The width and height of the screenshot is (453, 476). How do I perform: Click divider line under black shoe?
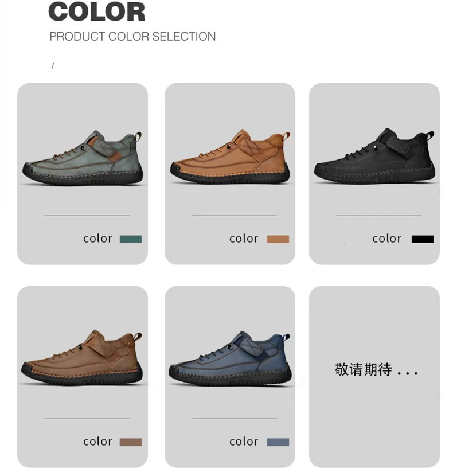378,216
